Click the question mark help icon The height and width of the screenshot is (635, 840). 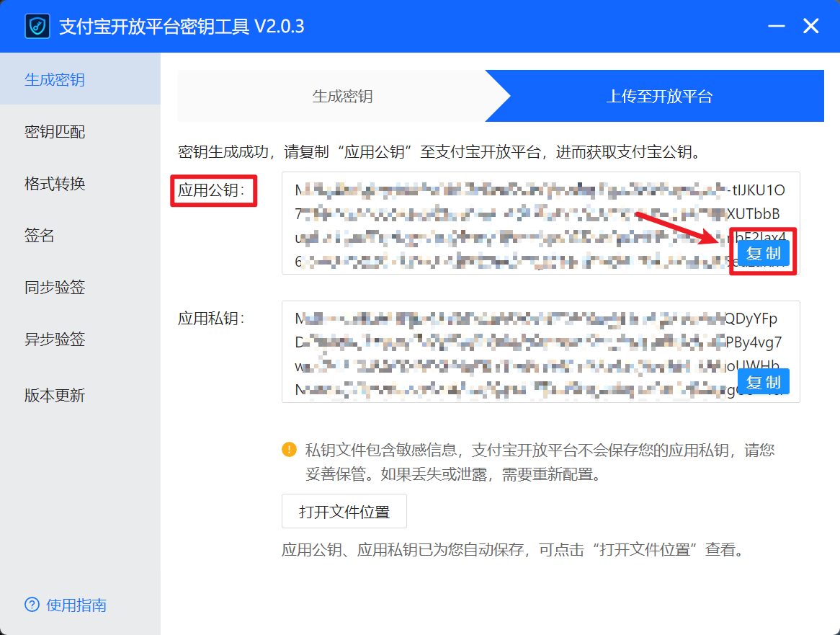(31, 605)
